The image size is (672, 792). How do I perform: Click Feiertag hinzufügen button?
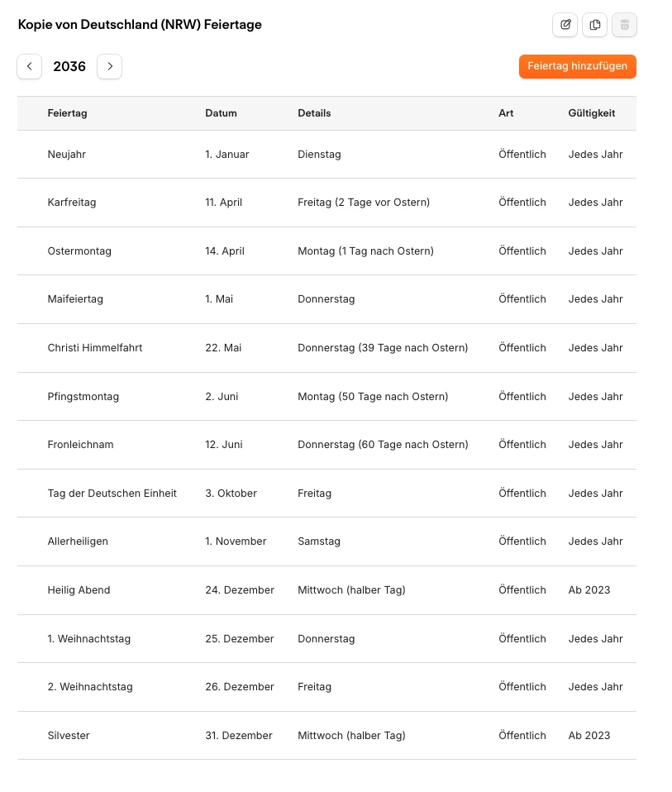coord(577,67)
